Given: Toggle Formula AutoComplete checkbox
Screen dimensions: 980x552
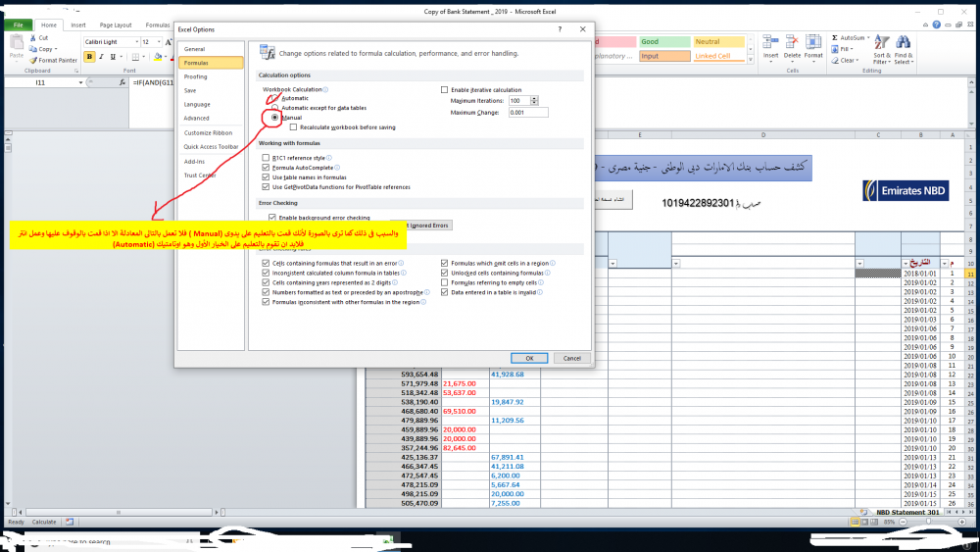Looking at the screenshot, I should tap(266, 168).
